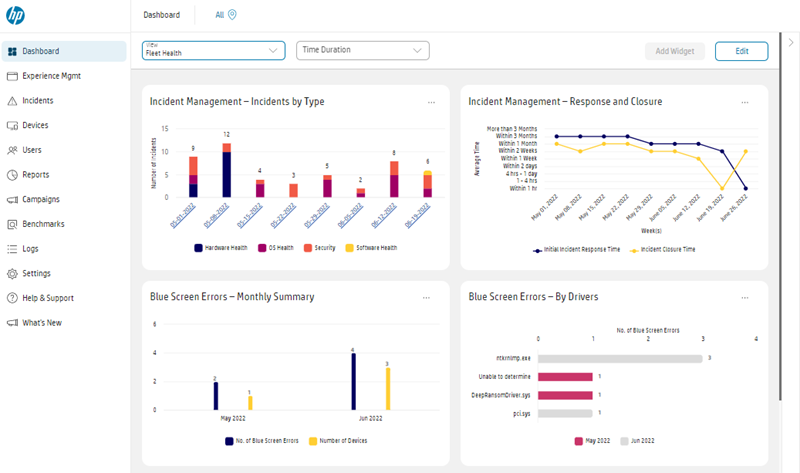
Task: Click the HP logo icon
Action: (x=15, y=15)
